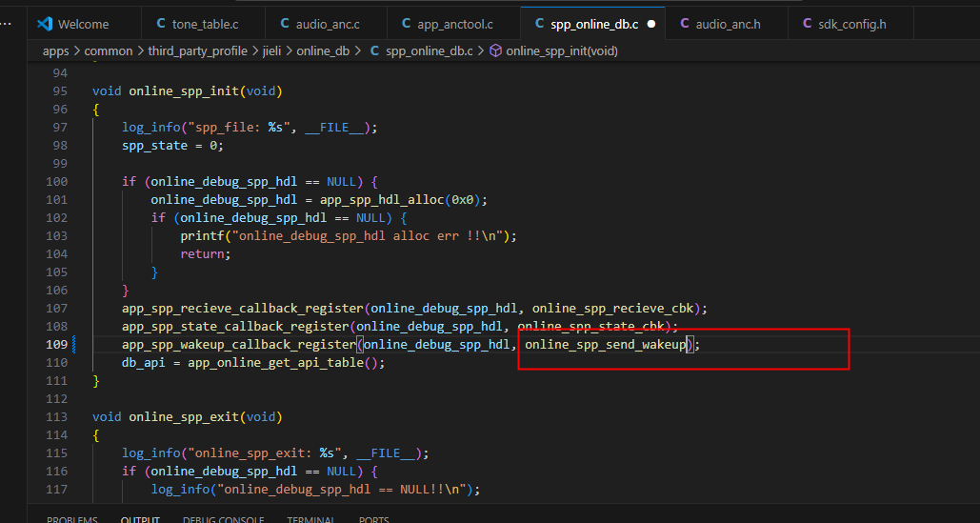Click line number 109 in the gutter

(x=57, y=344)
